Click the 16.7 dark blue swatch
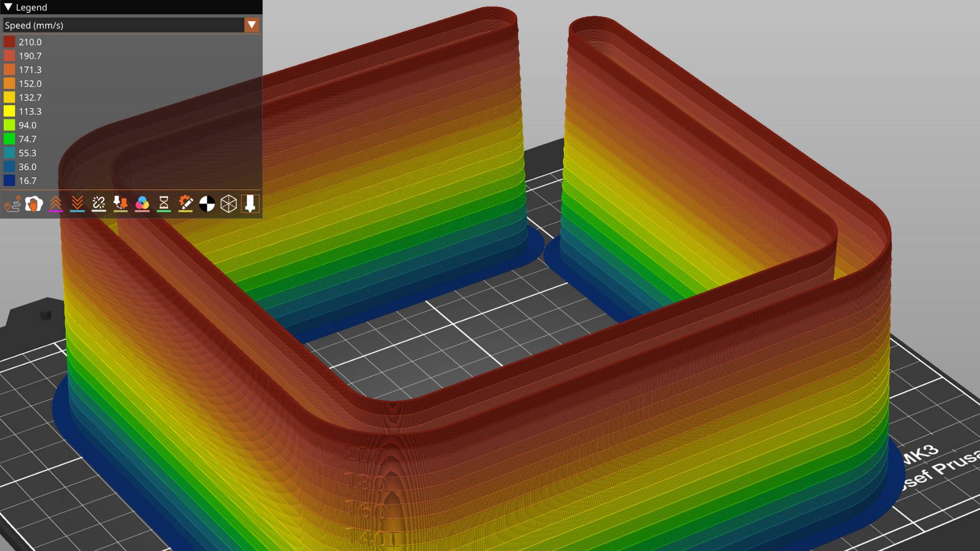Viewport: 980px width, 551px height. pos(9,181)
